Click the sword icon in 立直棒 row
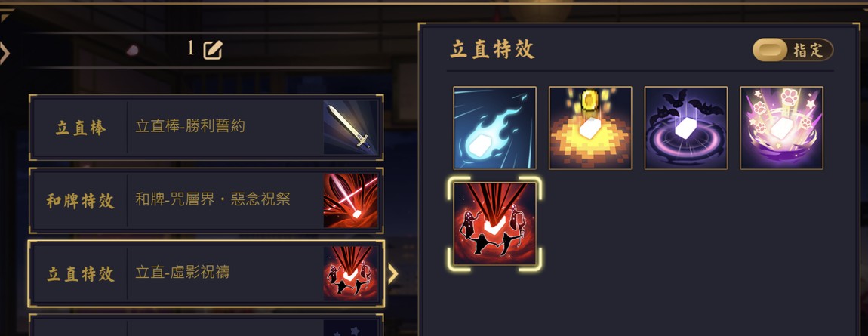 (x=351, y=128)
